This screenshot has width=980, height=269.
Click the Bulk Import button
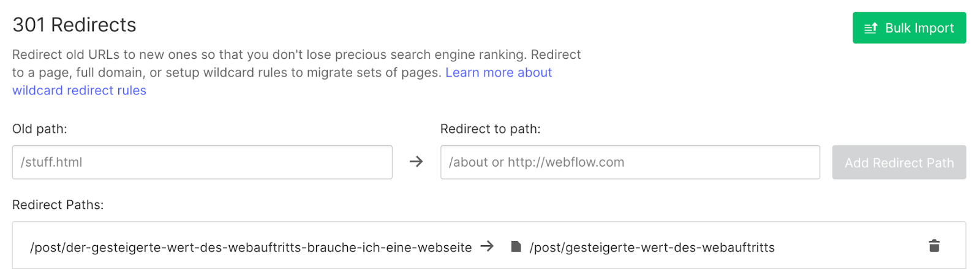[909, 28]
